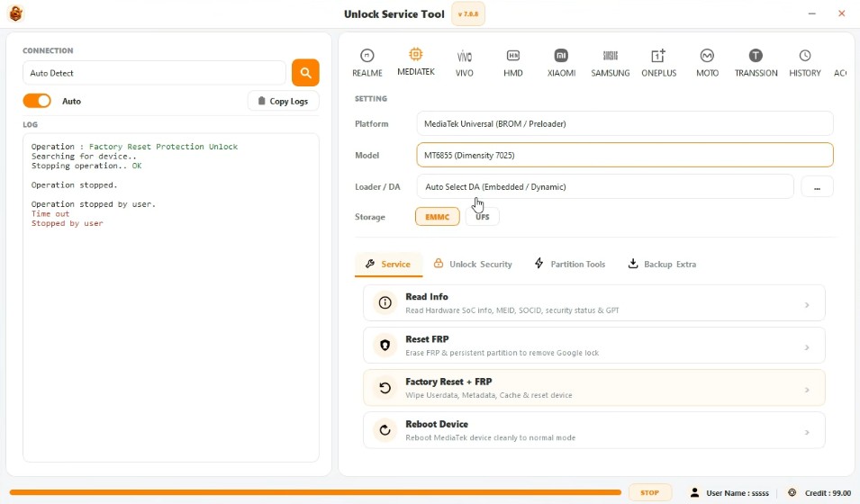Minimize the Unlock Service Tool window

(x=811, y=13)
